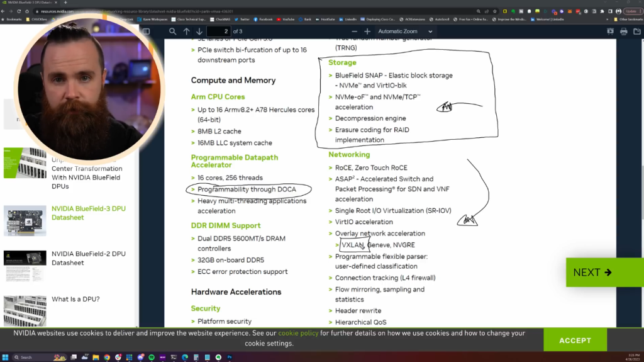Select the Data Center Transformation thumbnail
The width and height of the screenshot is (644, 362).
[25, 163]
